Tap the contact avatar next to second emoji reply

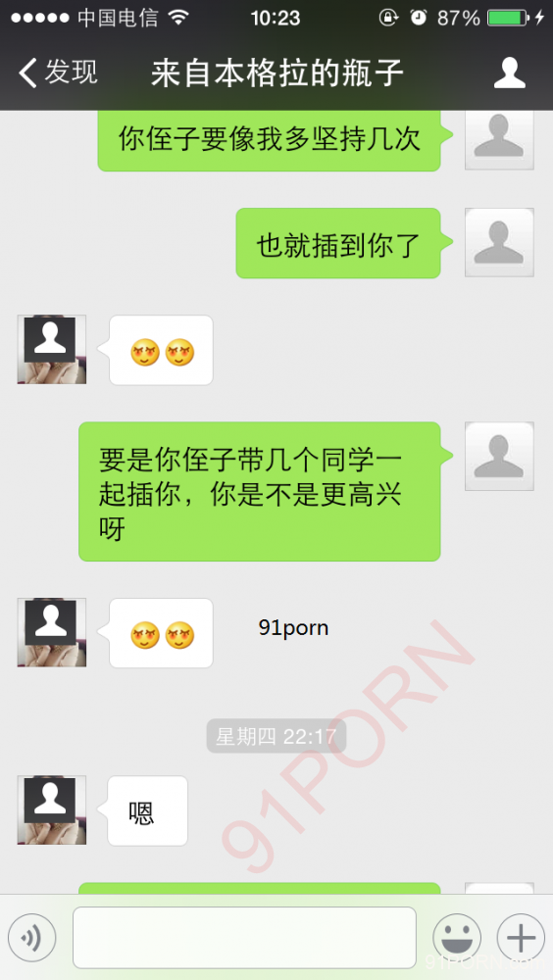coord(52,632)
